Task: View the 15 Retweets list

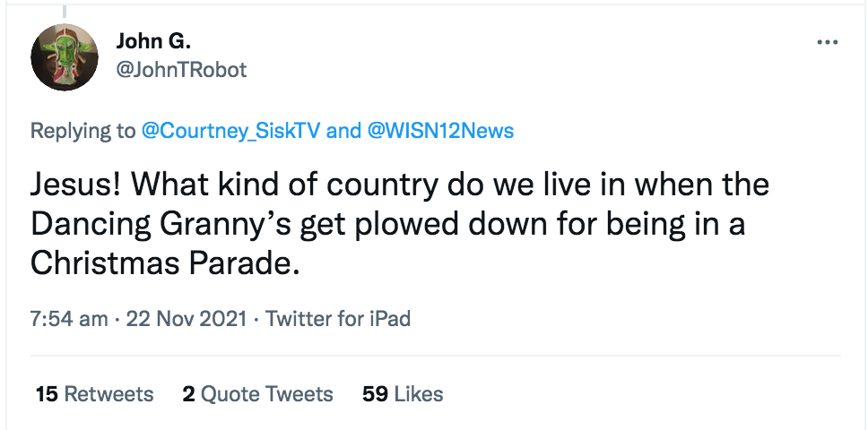Action: click(x=94, y=394)
